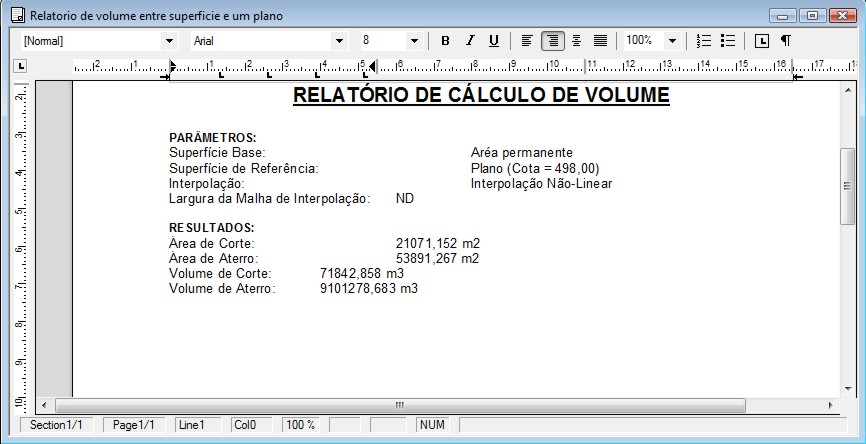Apply justified text alignment
Screen dimensions: 866x444
tap(600, 41)
